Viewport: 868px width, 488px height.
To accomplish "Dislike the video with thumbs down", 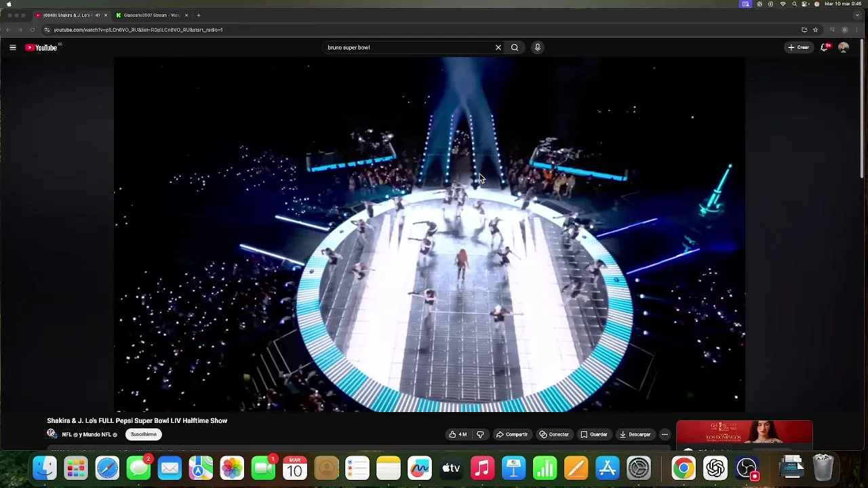I will [x=480, y=434].
